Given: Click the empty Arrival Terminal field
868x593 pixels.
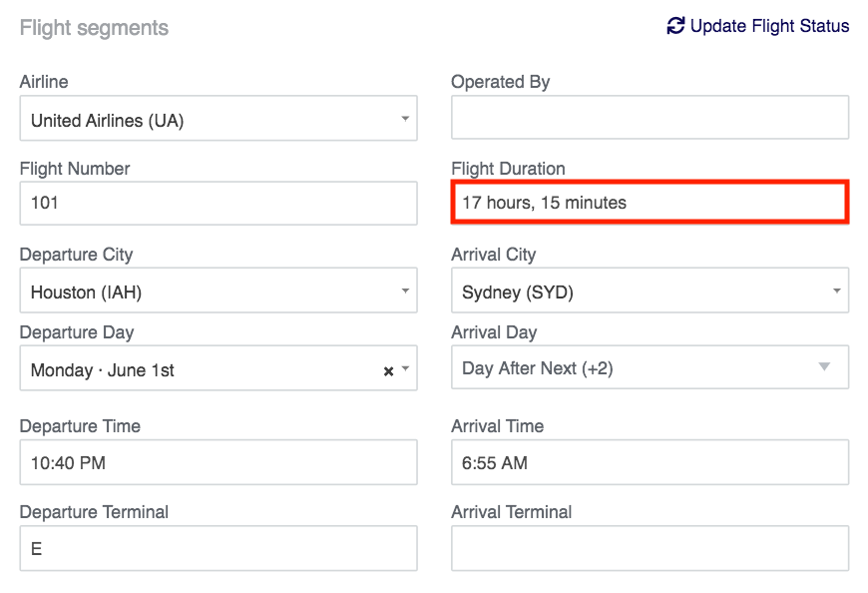Looking at the screenshot, I should [650, 548].
